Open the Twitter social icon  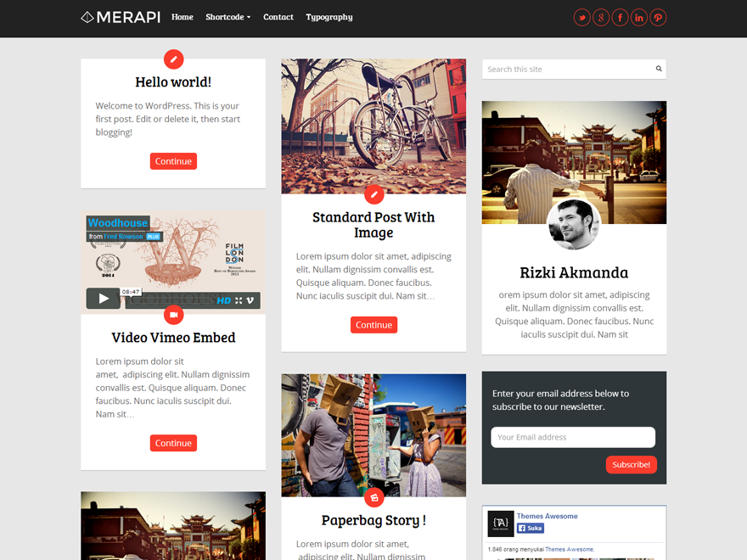[x=581, y=17]
